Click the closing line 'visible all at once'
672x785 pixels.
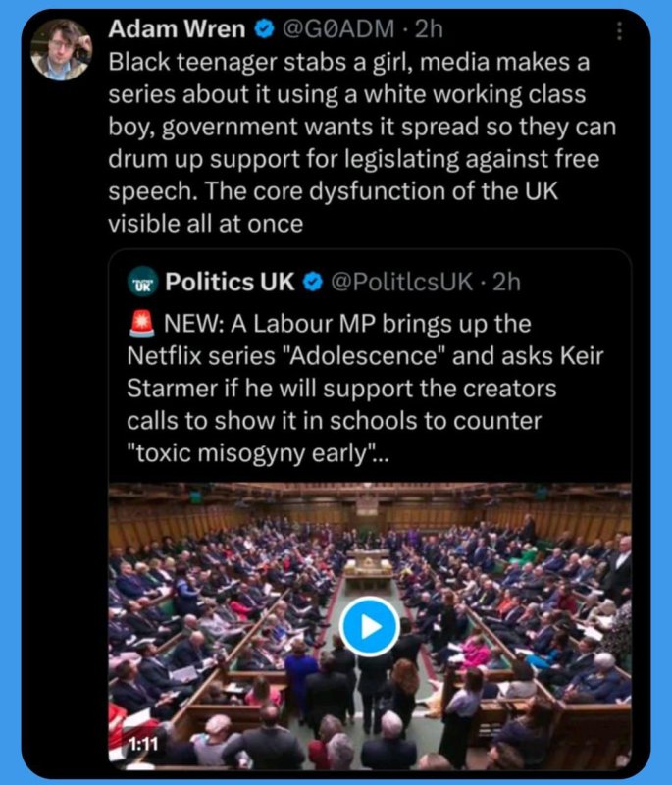click(205, 224)
